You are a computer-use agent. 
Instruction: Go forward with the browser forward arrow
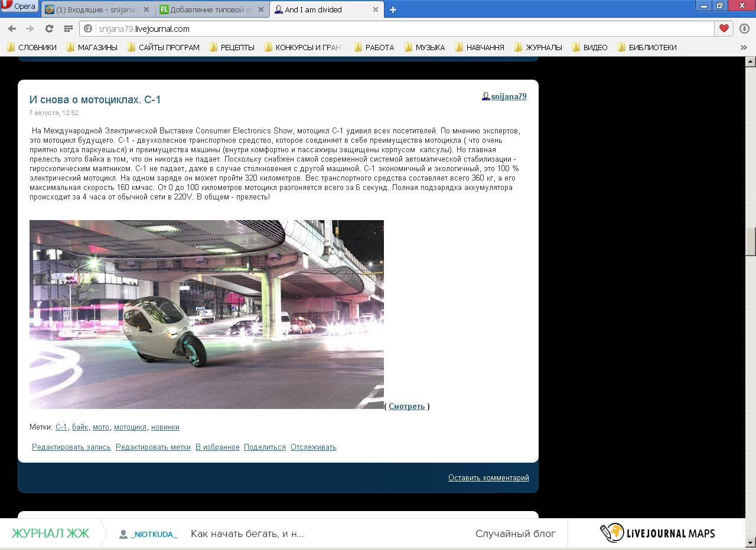30,28
